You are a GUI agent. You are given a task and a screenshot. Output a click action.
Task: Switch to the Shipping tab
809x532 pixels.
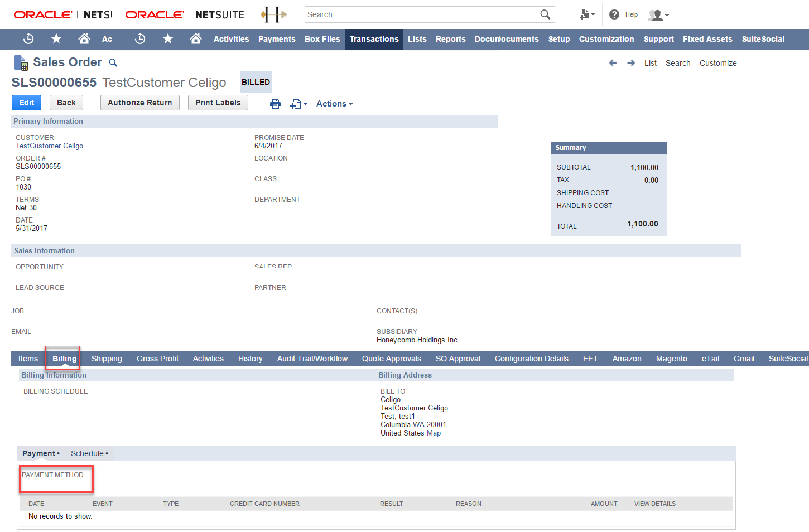pyautogui.click(x=107, y=359)
